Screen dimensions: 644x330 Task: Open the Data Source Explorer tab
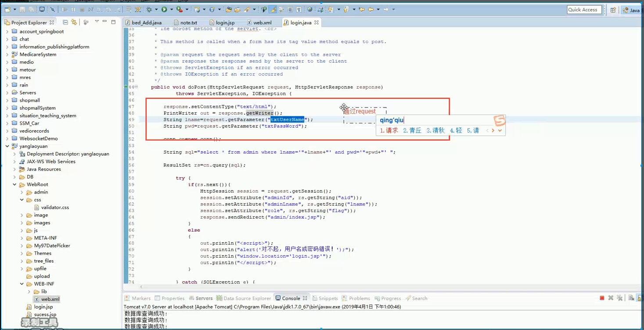pyautogui.click(x=244, y=298)
